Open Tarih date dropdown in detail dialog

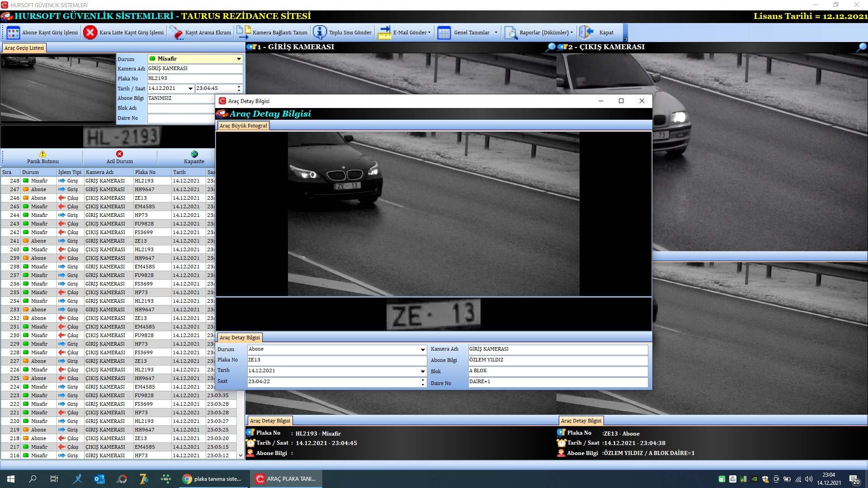(x=423, y=371)
